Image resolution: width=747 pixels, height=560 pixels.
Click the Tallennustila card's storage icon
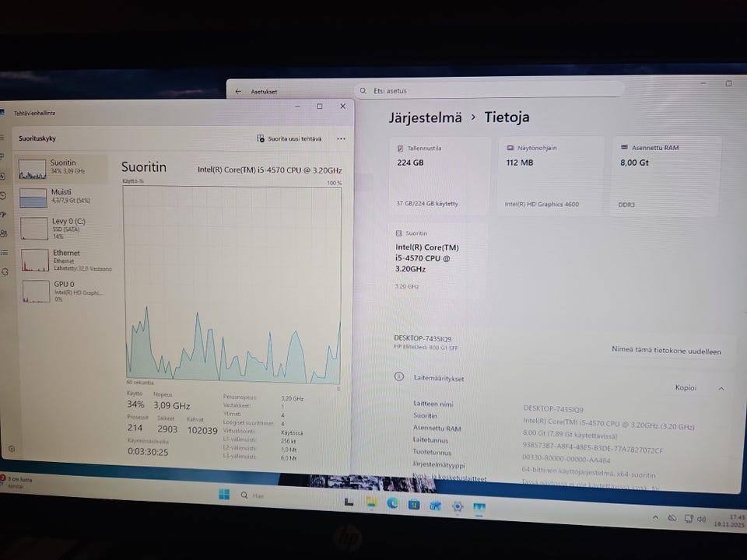400,148
